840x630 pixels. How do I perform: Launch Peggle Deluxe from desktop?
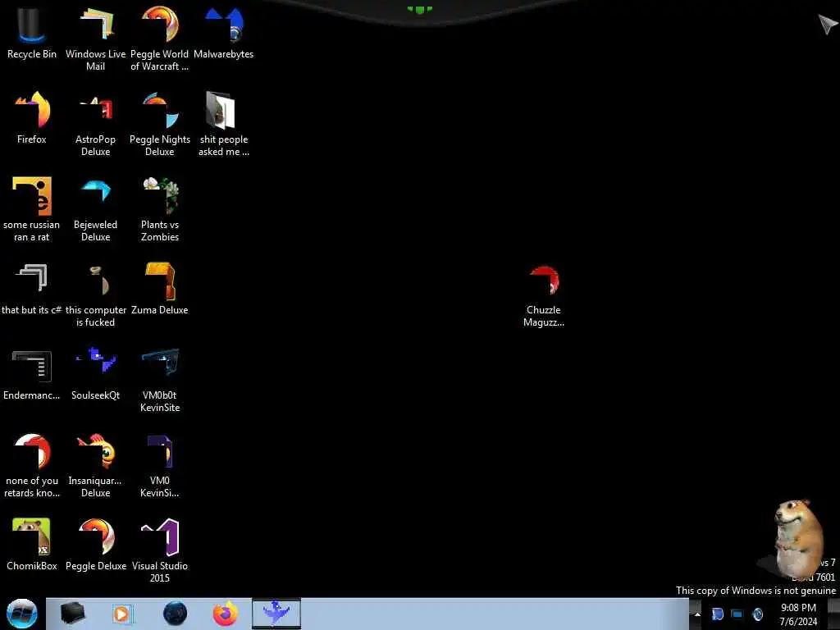[x=96, y=545]
